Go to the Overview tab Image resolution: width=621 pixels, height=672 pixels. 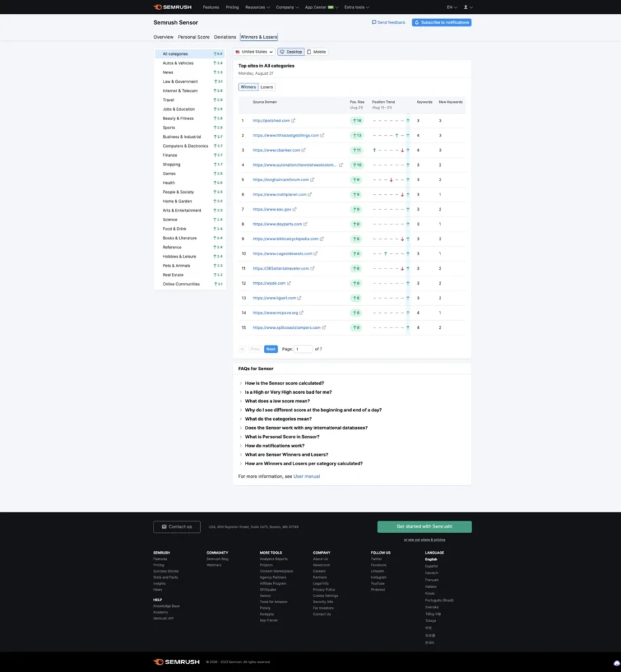tap(163, 37)
